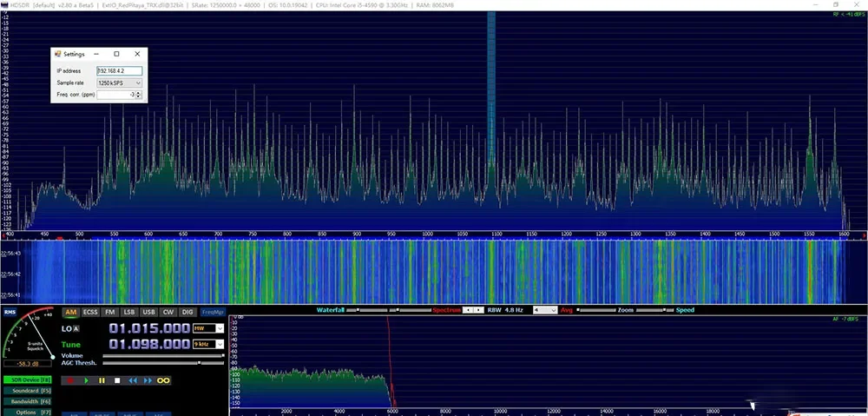868x416 pixels.
Task: Open the FreqMgr frequency manager
Action: [x=213, y=312]
